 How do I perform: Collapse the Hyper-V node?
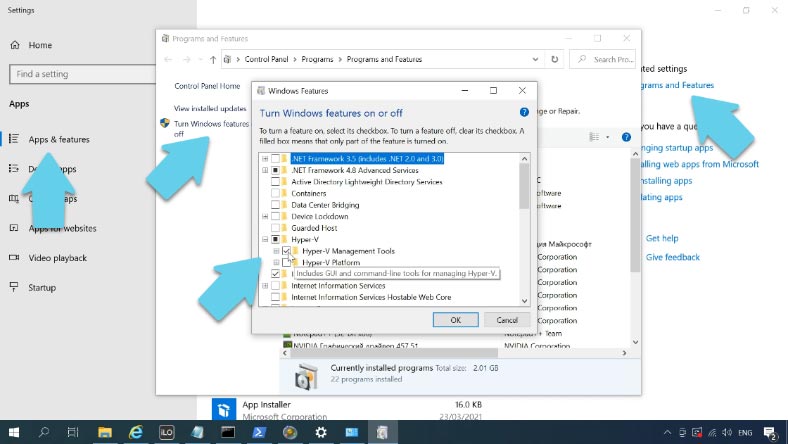coord(265,239)
